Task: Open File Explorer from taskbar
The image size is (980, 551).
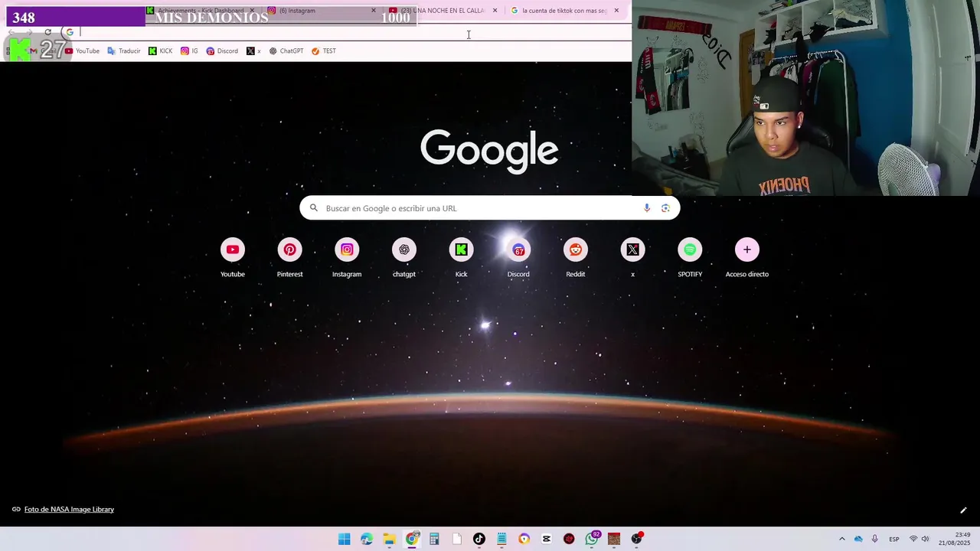Action: 389,540
